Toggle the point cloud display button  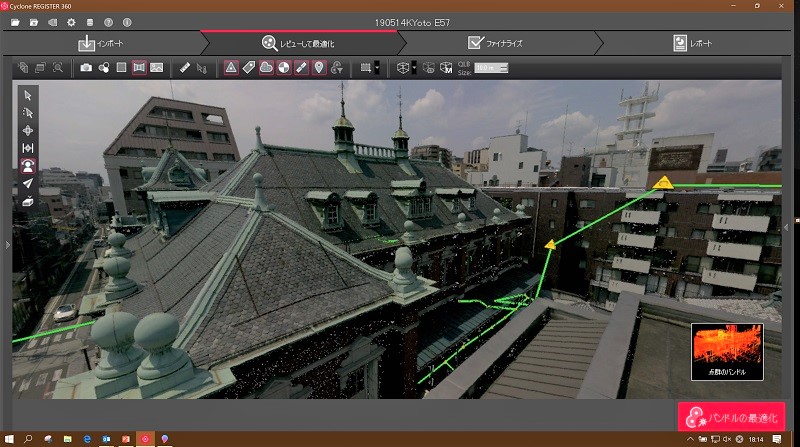click(266, 68)
